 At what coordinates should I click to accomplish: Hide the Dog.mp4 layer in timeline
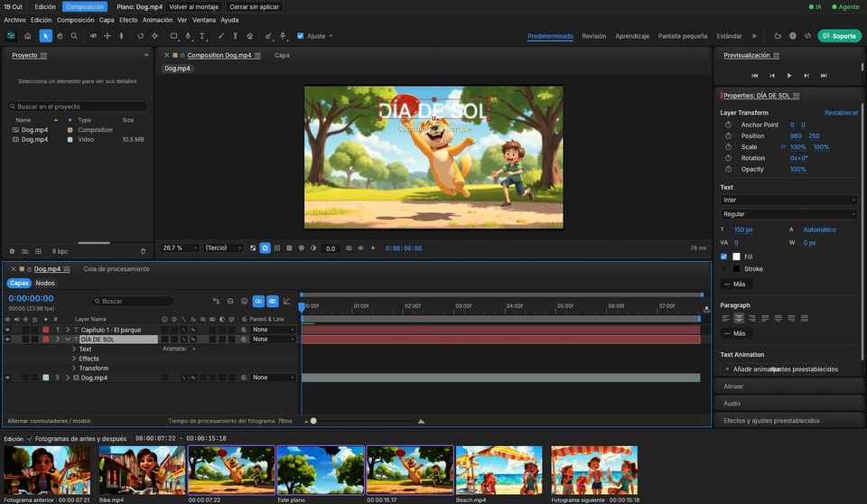(x=8, y=378)
